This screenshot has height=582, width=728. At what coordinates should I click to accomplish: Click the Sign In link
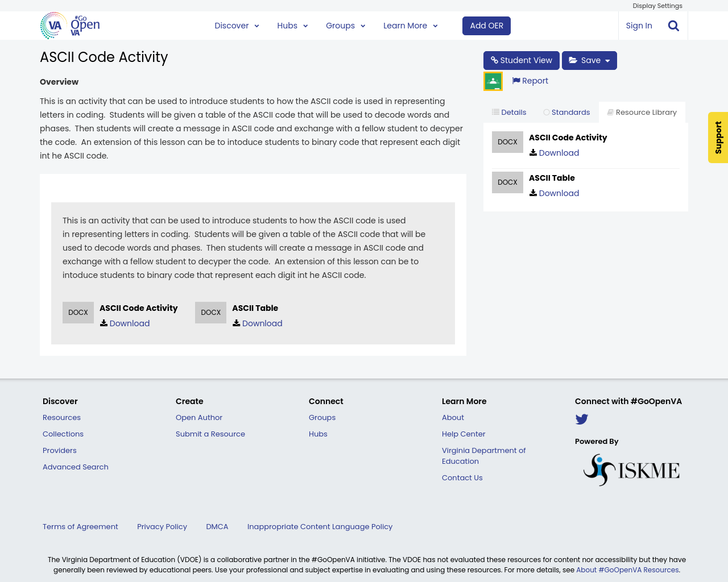(x=639, y=25)
